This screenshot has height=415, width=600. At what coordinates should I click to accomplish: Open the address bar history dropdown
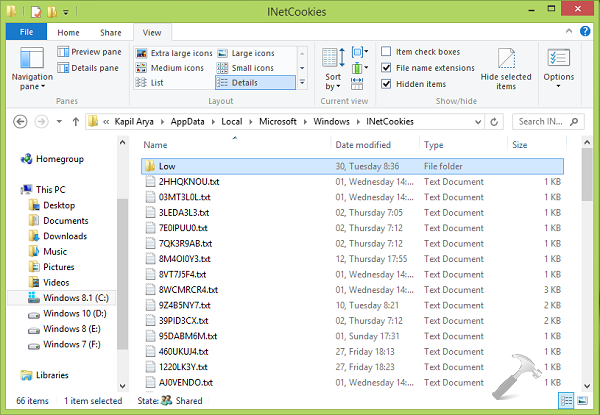tap(478, 122)
